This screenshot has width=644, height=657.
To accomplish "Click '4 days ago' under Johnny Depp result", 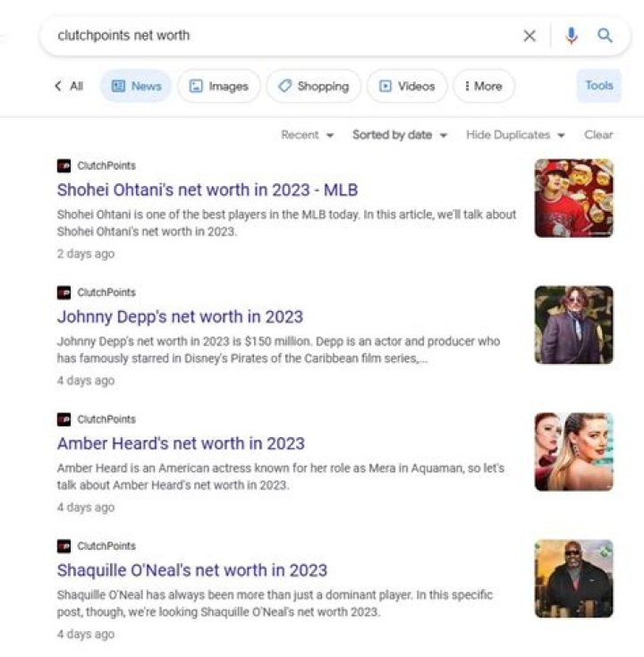I will click(86, 381).
